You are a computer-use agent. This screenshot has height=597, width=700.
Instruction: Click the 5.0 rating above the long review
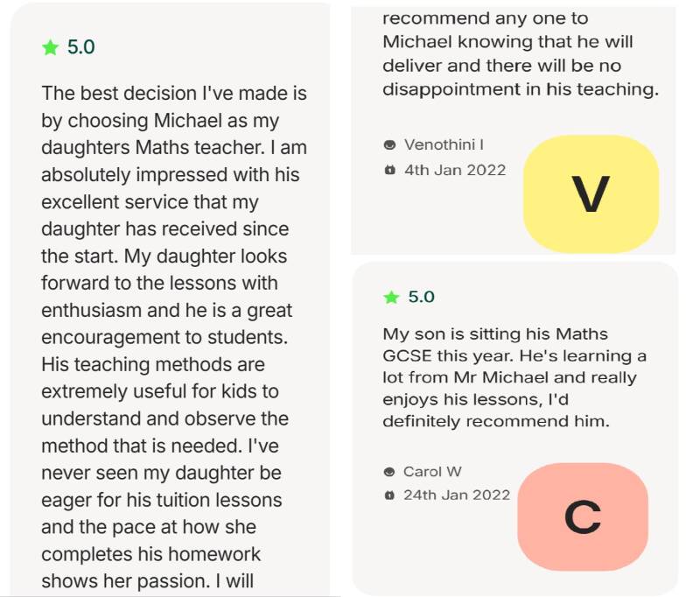click(80, 48)
